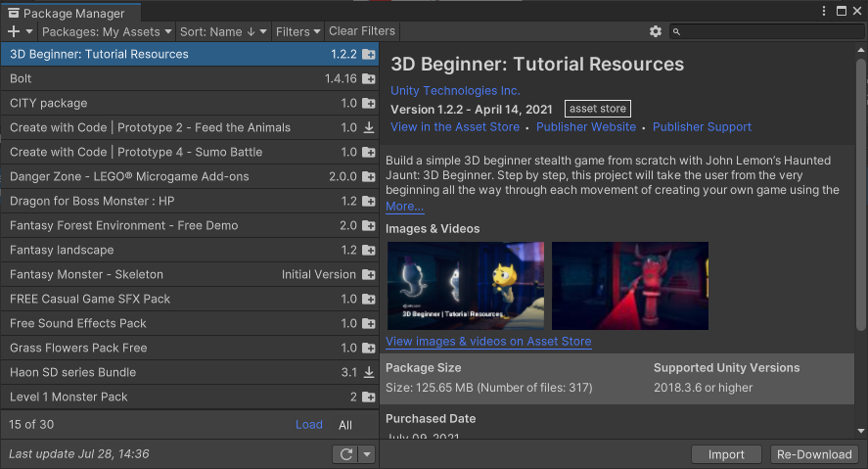868x469 pixels.
Task: Open the red gargoyle thumbnail
Action: click(630, 286)
